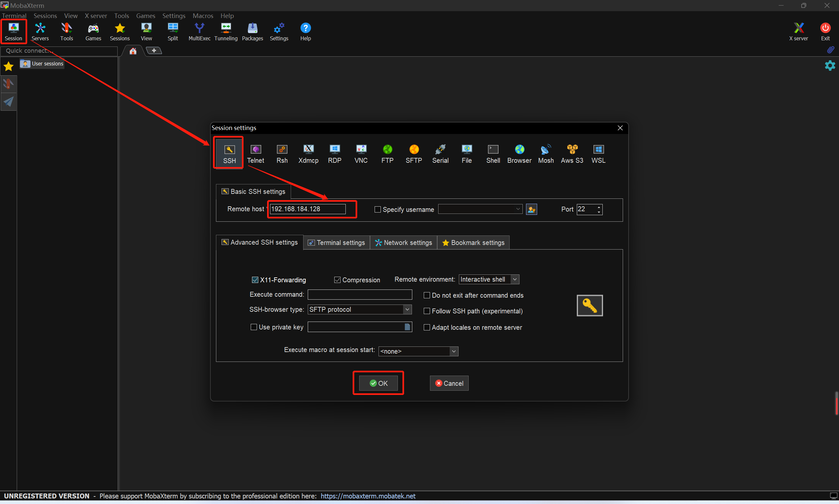Switch to the Network settings tab
Screen dimensions: 839x504
(x=403, y=243)
